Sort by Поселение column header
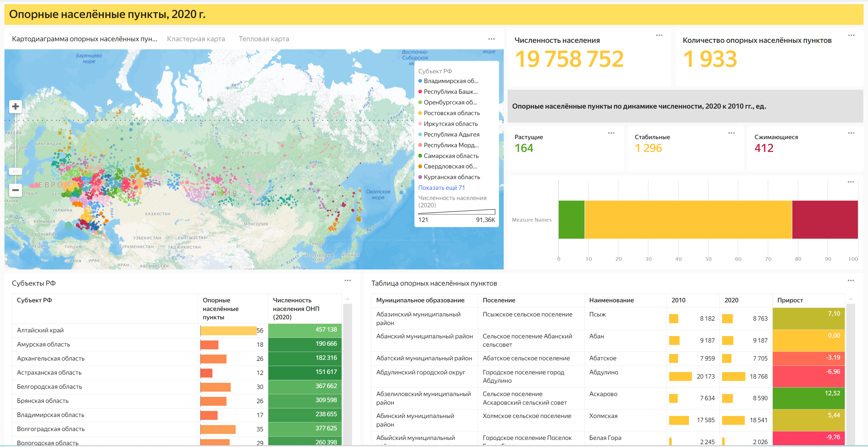The image size is (868, 447). pyautogui.click(x=531, y=300)
